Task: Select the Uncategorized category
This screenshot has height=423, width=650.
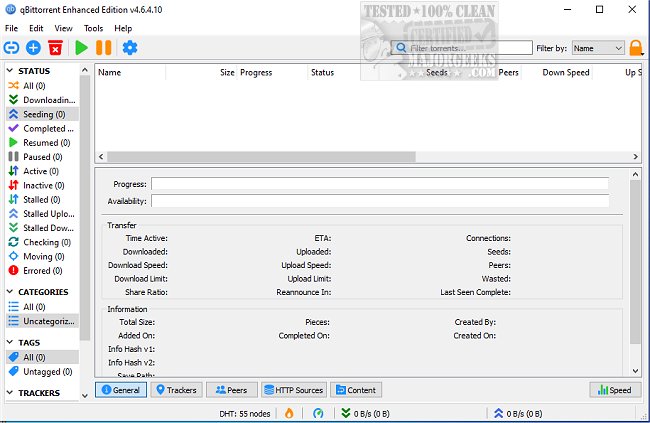Action: 42,321
